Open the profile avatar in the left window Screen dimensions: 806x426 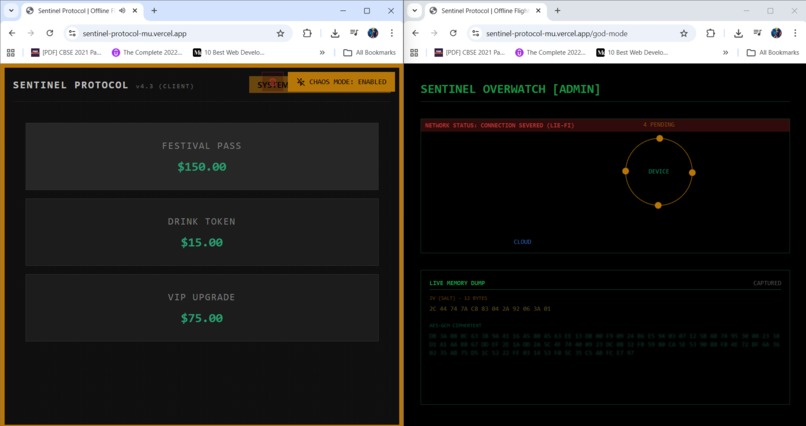pyautogui.click(x=373, y=33)
